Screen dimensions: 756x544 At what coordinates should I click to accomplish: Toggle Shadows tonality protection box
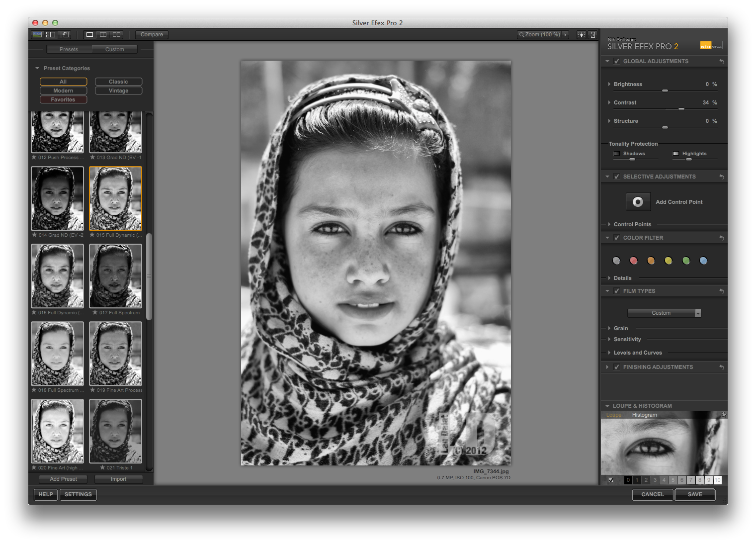(x=617, y=154)
